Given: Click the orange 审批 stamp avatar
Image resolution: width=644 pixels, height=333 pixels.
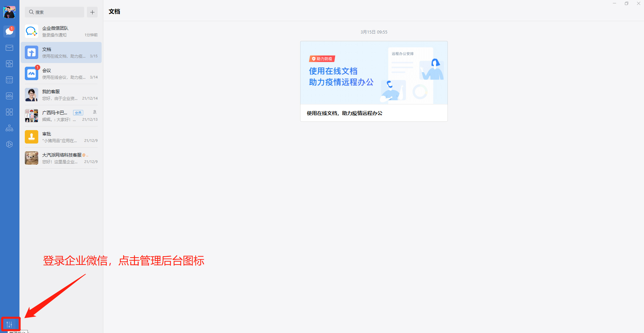Looking at the screenshot, I should point(32,137).
